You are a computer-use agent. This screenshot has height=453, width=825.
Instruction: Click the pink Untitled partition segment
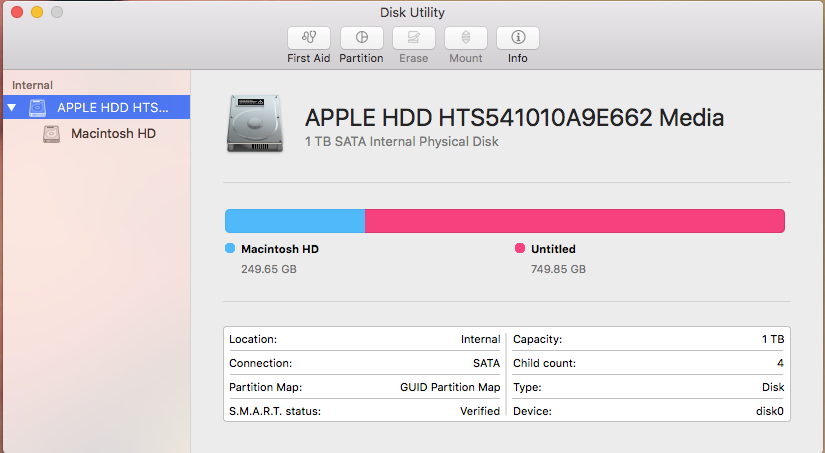575,221
